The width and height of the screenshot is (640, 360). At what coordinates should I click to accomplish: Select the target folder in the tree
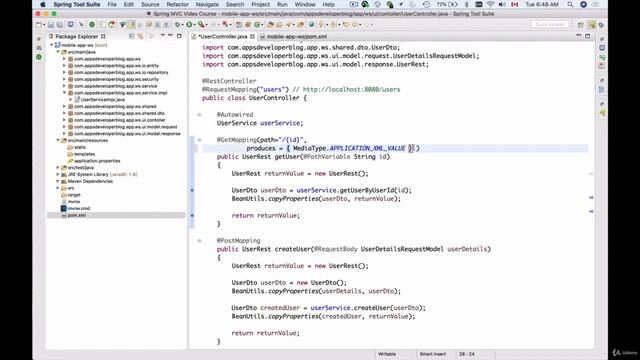coord(74,195)
